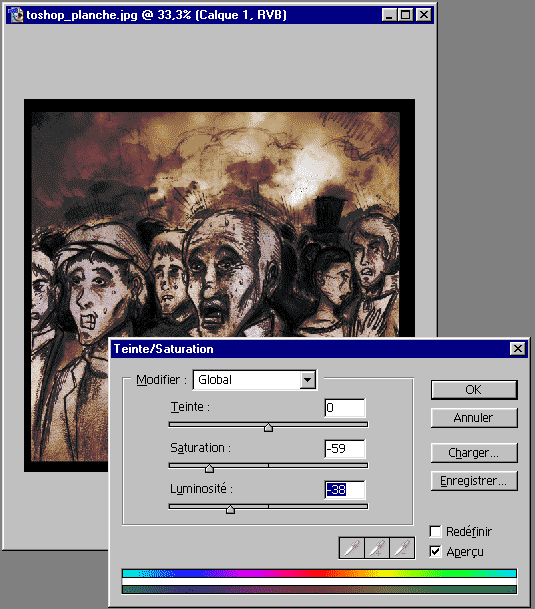Image resolution: width=535 pixels, height=609 pixels.
Task: Click the Teinte slider handle
Action: pos(268,427)
